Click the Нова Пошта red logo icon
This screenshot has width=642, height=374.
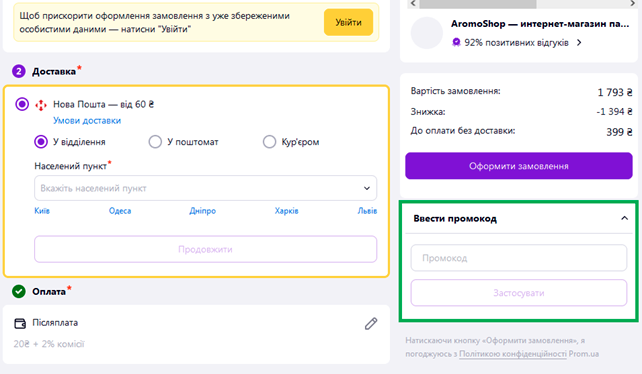click(41, 105)
